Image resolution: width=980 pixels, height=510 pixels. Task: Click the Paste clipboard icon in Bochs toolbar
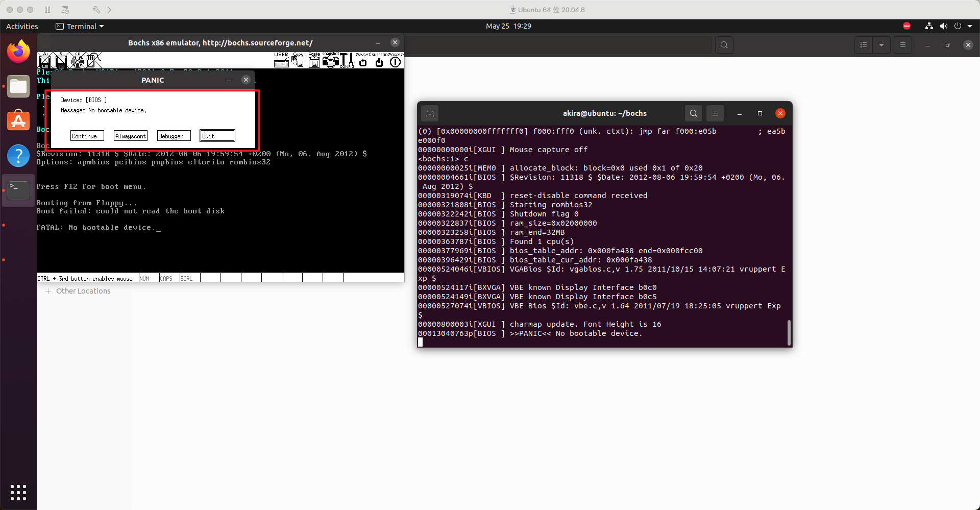[x=314, y=60]
